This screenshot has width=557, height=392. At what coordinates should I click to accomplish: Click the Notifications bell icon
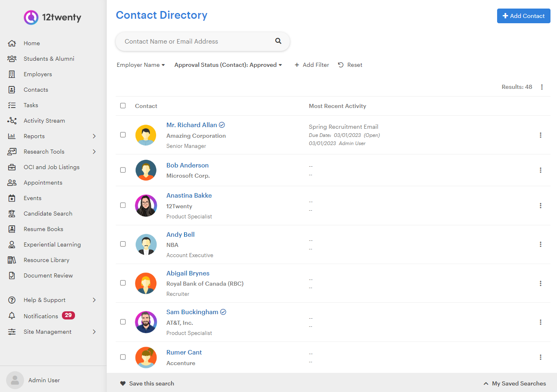tap(12, 316)
